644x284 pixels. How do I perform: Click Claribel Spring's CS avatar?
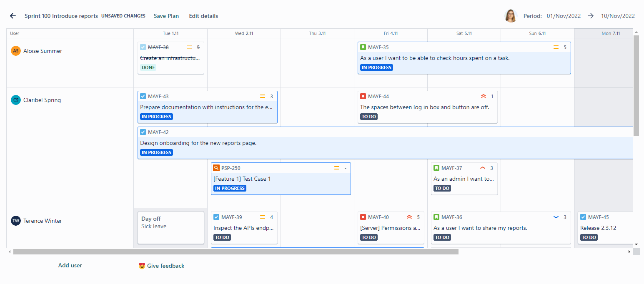[x=16, y=100]
